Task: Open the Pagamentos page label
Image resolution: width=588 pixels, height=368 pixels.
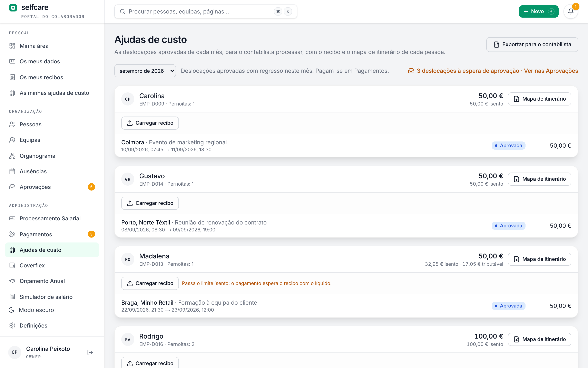Action: 36,234
